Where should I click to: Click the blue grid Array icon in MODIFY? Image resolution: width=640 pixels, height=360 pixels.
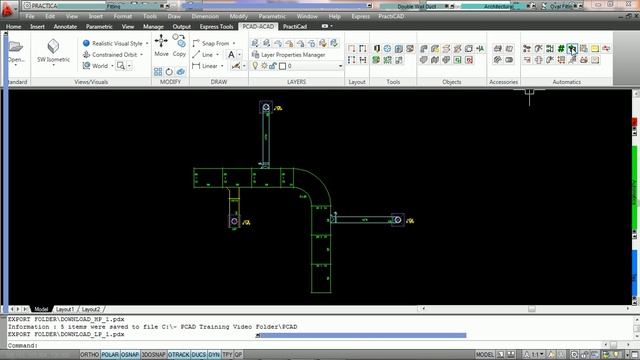tap(158, 72)
